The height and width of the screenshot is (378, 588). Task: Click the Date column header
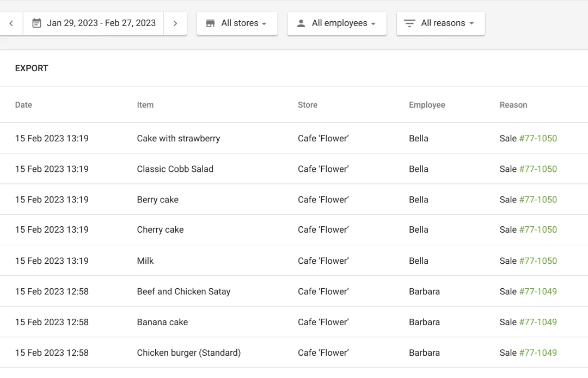tap(23, 105)
